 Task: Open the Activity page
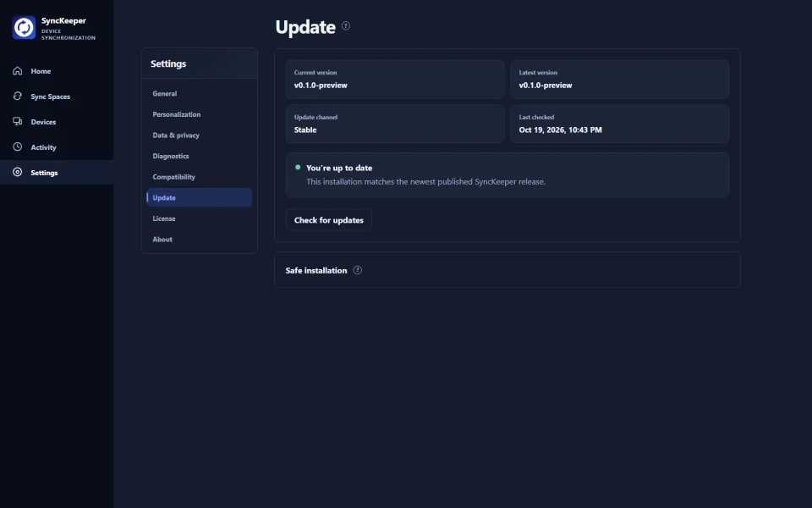57,147
